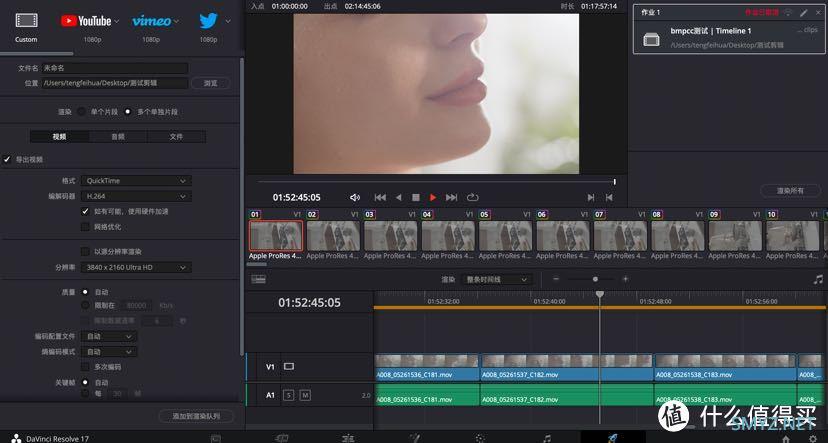828x443 pixels.
Task: Solo the A1 audio track
Action: point(288,395)
